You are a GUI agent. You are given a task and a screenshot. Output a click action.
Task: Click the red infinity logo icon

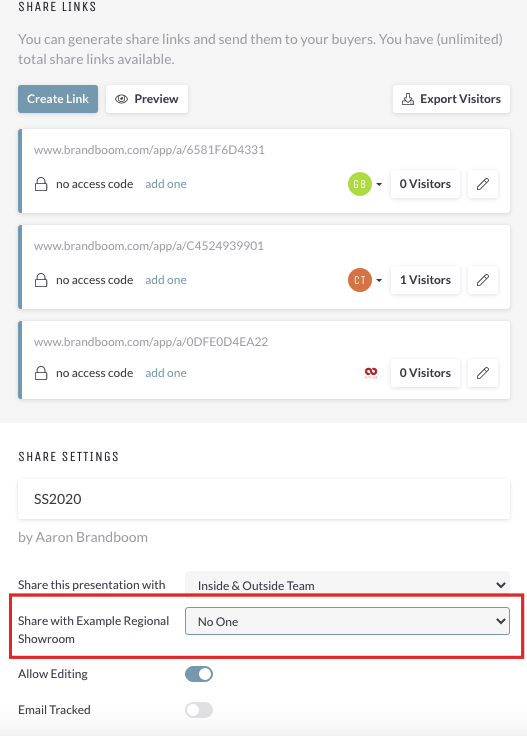pyautogui.click(x=371, y=373)
